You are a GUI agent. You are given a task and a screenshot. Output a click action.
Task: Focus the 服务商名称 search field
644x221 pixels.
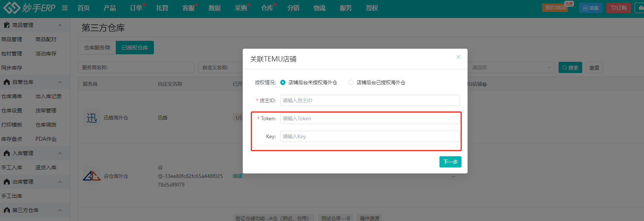click(x=136, y=67)
